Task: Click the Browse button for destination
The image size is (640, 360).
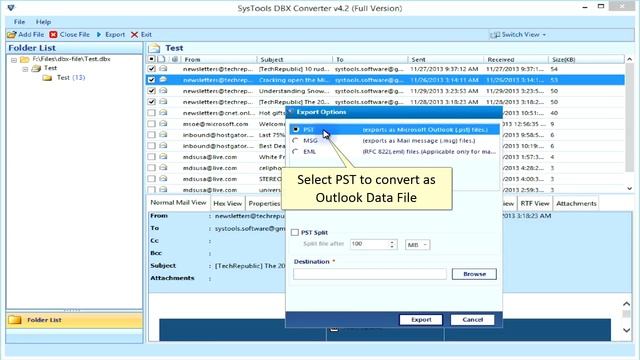Action: click(474, 274)
